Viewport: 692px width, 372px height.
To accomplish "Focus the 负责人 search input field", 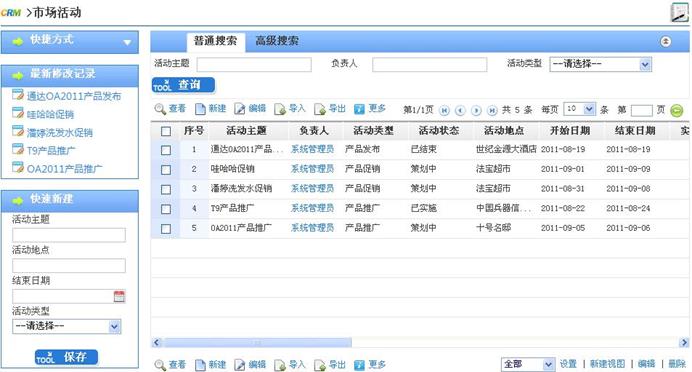I will click(x=430, y=64).
